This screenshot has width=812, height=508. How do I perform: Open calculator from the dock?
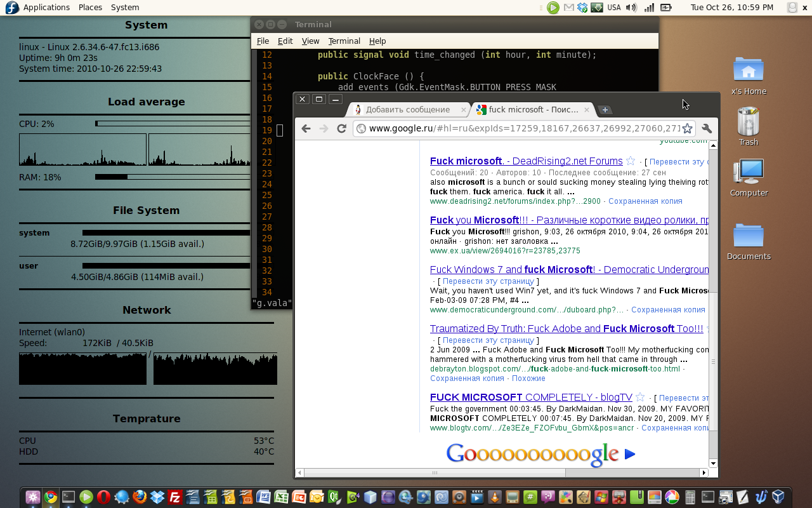pyautogui.click(x=690, y=497)
